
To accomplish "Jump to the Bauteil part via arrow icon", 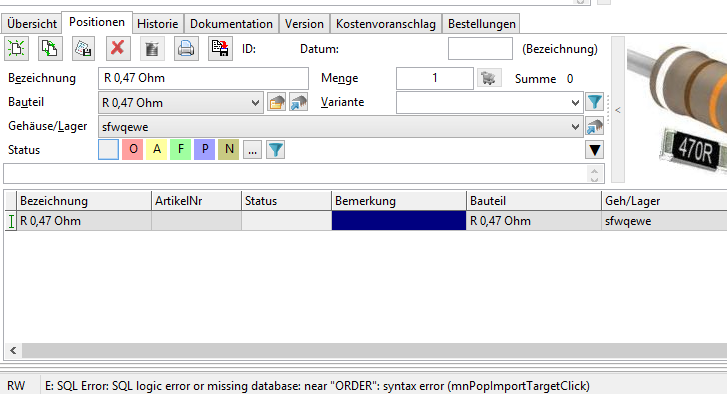I will [299, 102].
